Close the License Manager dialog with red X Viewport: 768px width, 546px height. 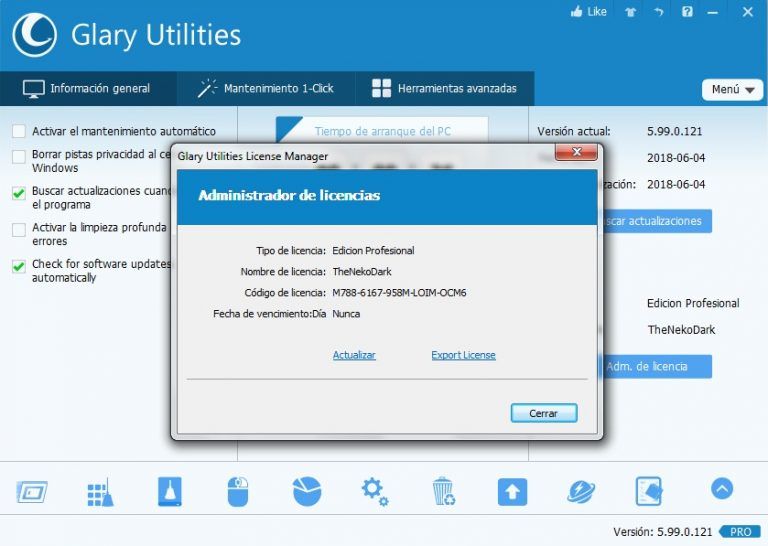[576, 152]
